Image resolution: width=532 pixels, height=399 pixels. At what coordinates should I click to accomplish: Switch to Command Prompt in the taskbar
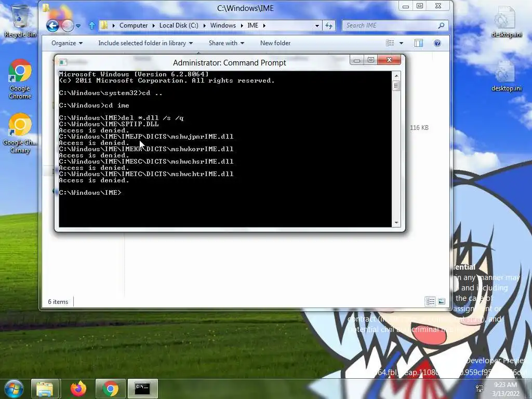(x=142, y=389)
